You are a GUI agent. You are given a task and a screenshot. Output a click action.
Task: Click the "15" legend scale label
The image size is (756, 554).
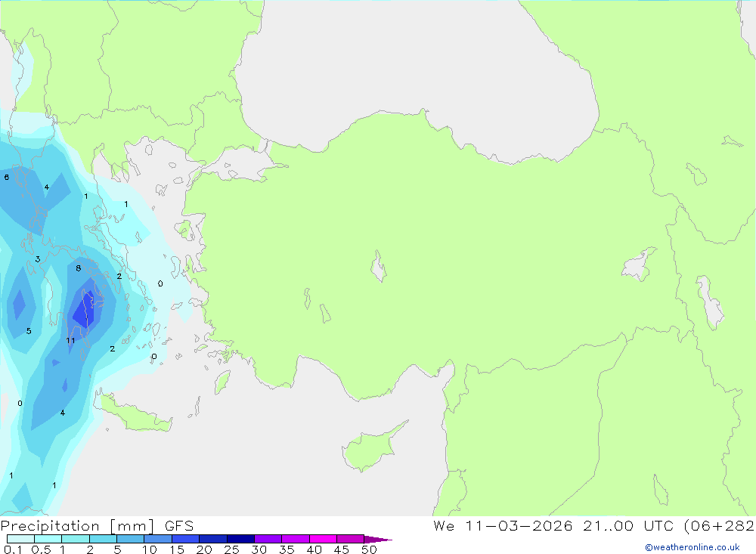click(177, 549)
